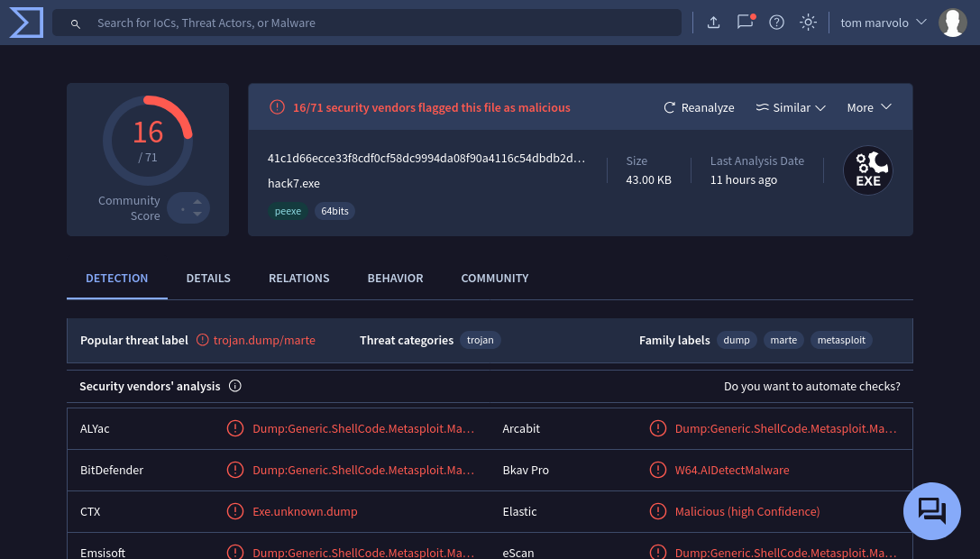
Task: Click the search magnifier icon
Action: 76,23
